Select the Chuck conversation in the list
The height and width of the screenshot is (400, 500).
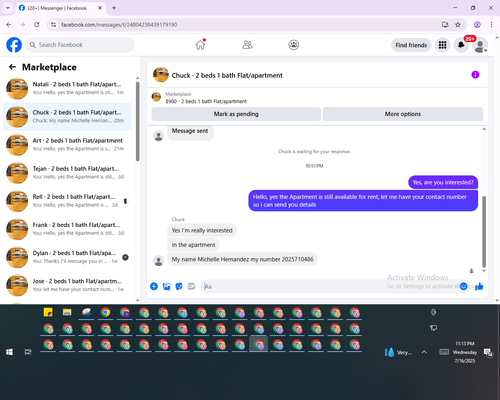coord(68,116)
